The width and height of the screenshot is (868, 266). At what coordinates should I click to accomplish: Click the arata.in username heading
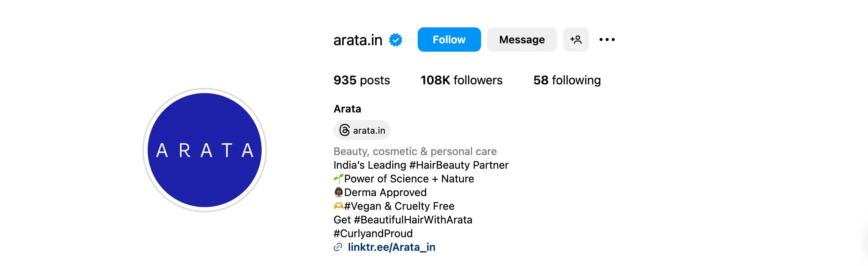point(358,40)
